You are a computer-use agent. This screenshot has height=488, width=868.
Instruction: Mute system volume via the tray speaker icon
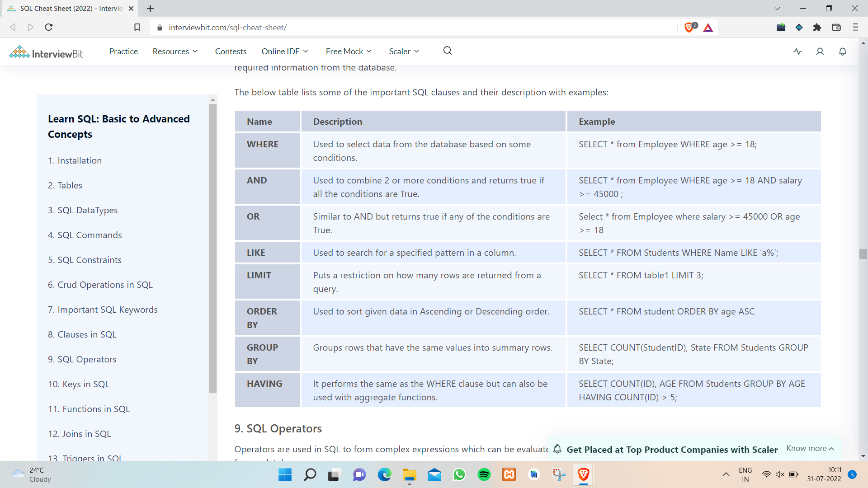pos(779,474)
